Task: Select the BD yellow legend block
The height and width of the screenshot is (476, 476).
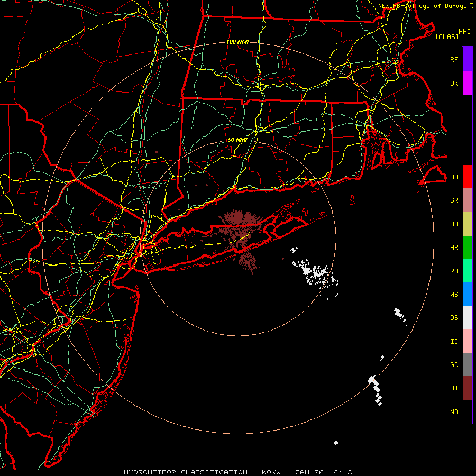Action: point(467,224)
